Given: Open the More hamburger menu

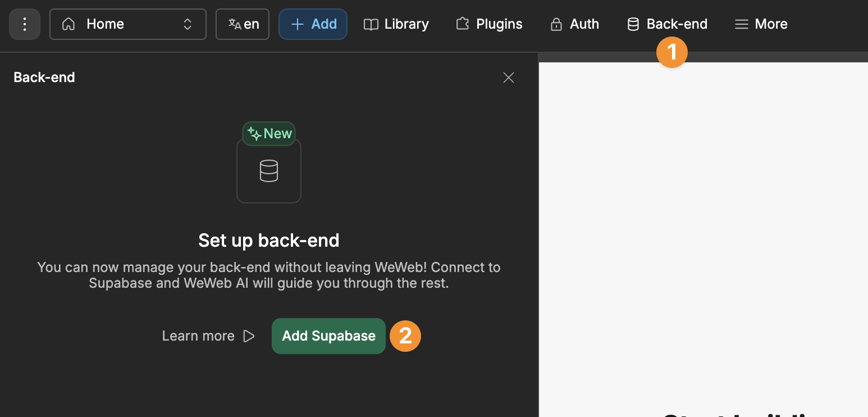Looking at the screenshot, I should [x=741, y=24].
